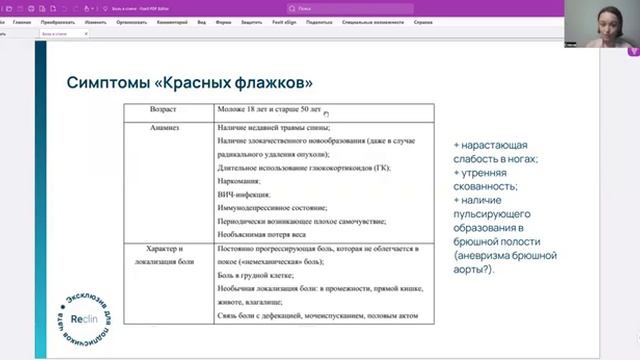Image resolution: width=640 pixels, height=360 pixels.
Task: Click the line Боль в грудной клетке
Action: 256,276
